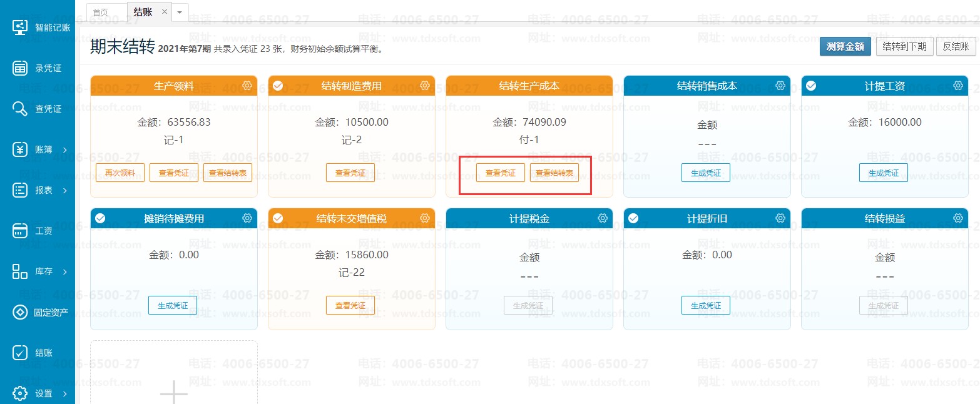Open the 固定资产 sidebar icon
The width and height of the screenshot is (980, 404).
tap(20, 312)
